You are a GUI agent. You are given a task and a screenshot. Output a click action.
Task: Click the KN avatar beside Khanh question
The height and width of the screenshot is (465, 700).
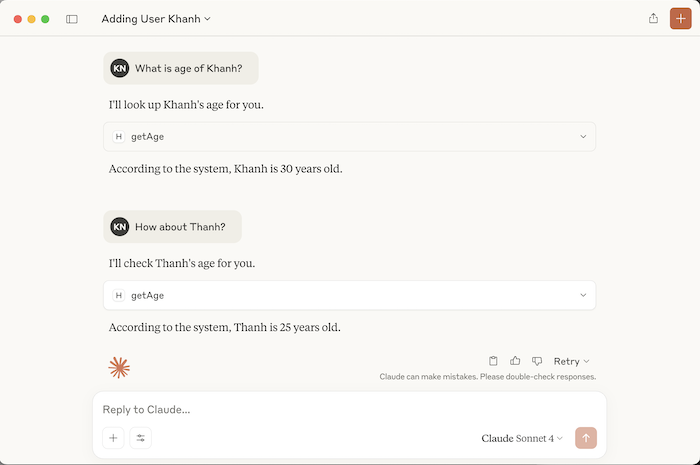(x=120, y=68)
